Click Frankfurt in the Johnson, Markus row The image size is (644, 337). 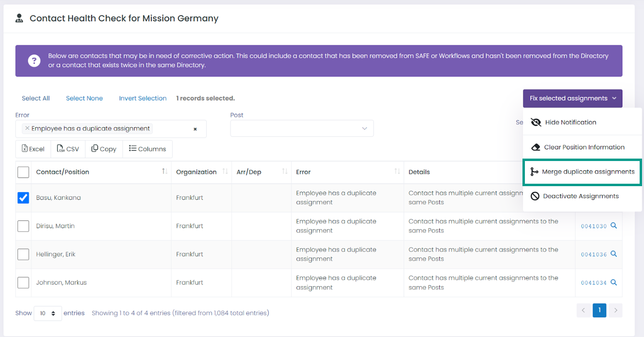click(190, 282)
